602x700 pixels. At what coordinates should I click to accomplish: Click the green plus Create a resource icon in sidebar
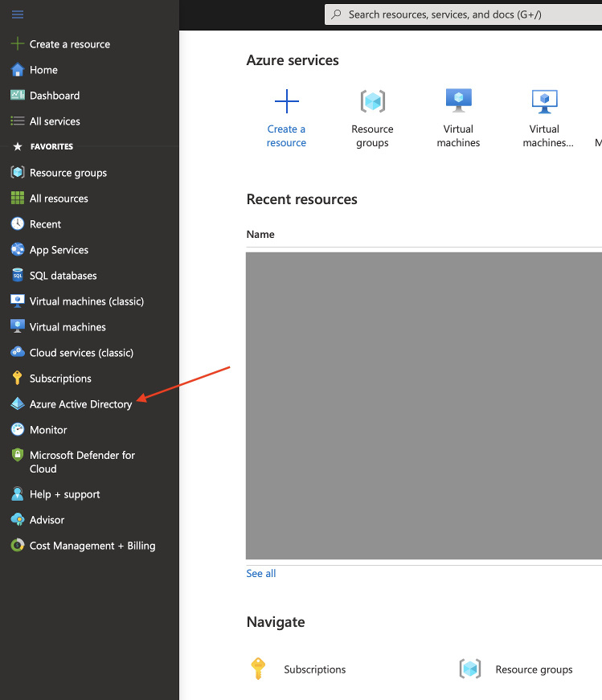[x=18, y=43]
